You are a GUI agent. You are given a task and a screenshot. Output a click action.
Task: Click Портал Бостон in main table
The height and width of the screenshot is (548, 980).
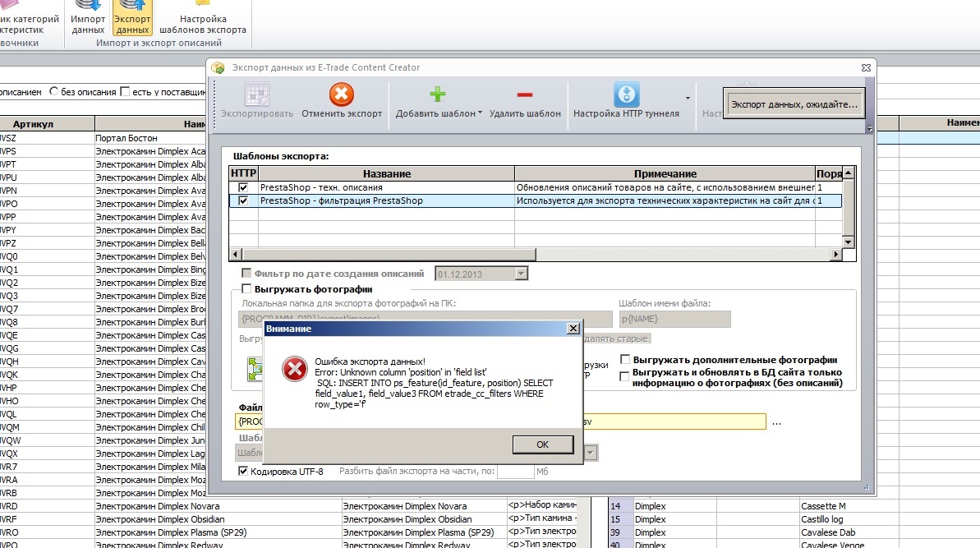point(127,138)
